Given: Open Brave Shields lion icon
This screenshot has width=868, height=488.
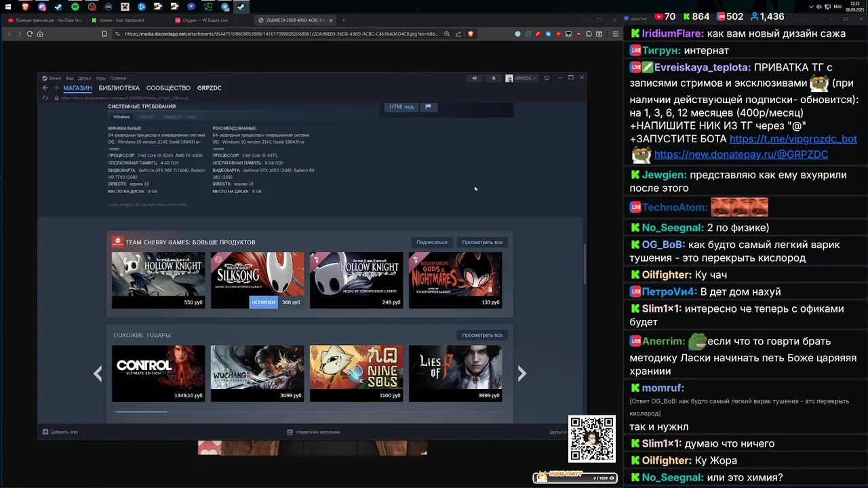Looking at the screenshot, I should 470,34.
